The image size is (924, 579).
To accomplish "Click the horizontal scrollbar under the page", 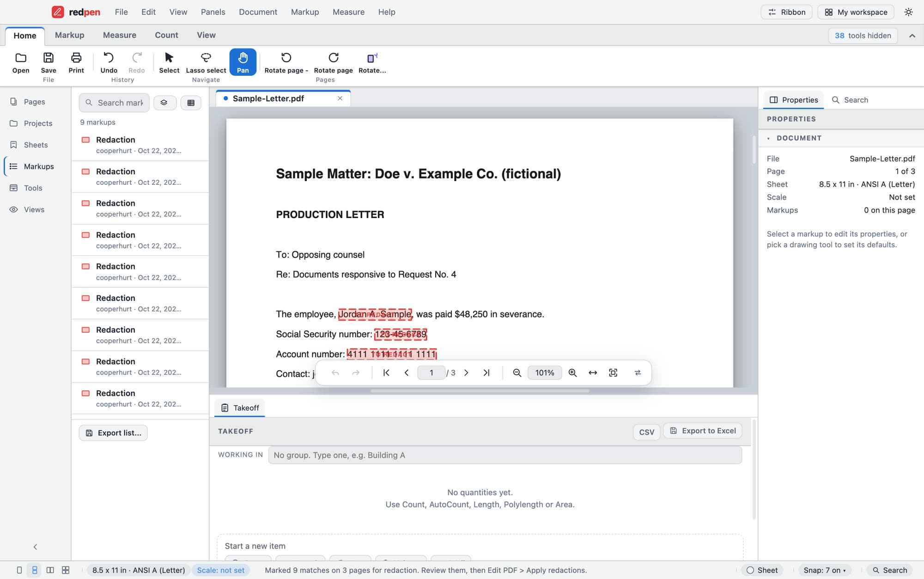I will tap(480, 391).
